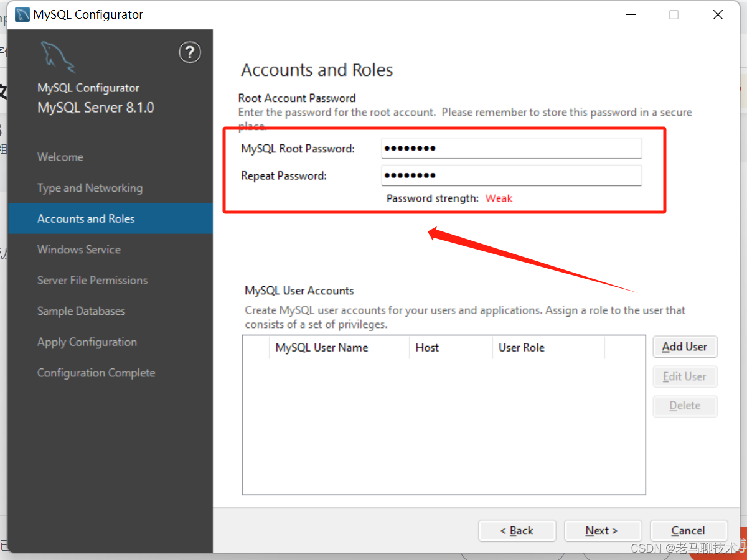Click the MySQL User Accounts label
Viewport: 747px width, 560px height.
tap(299, 291)
